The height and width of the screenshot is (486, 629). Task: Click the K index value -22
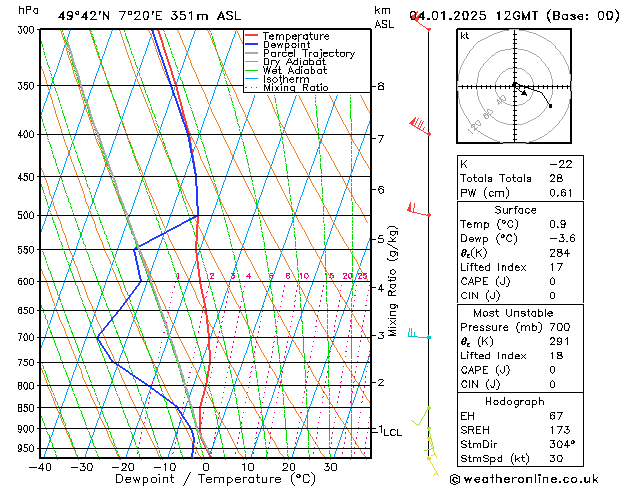[x=561, y=164]
